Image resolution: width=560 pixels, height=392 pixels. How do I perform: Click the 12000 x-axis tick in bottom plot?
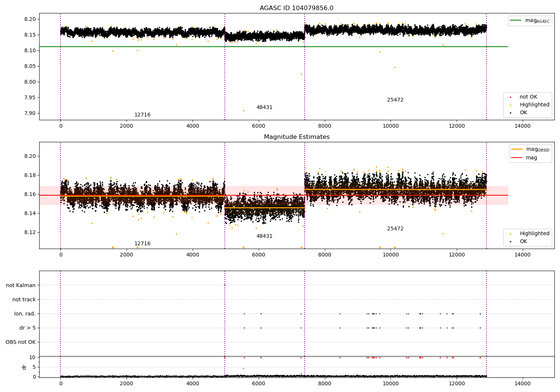[457, 384]
